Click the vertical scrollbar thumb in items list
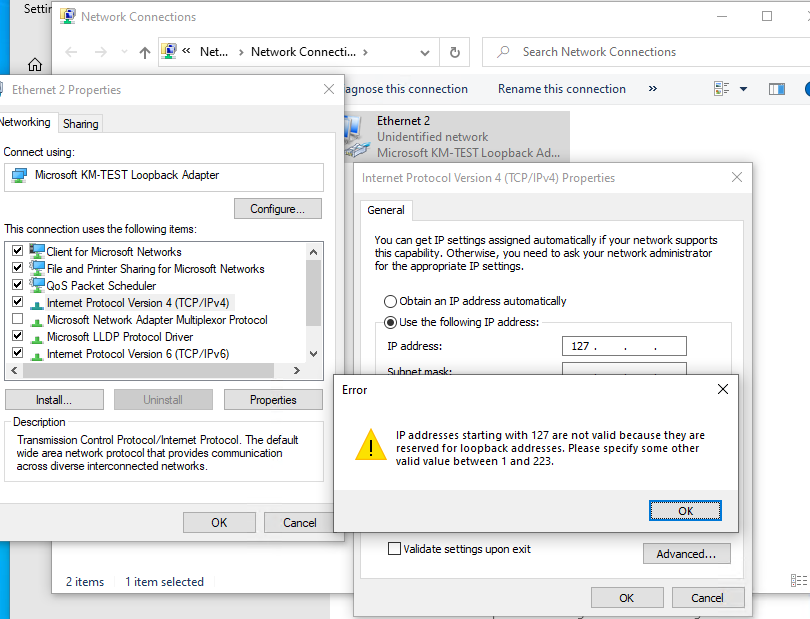810x619 pixels. coord(313,293)
